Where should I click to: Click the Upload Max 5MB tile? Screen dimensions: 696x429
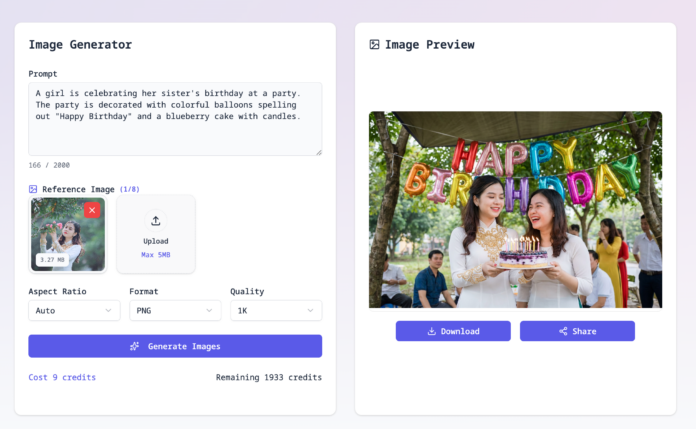(x=155, y=234)
